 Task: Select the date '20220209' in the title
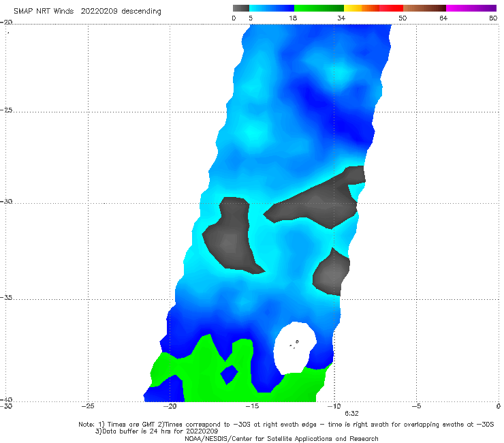99,11
